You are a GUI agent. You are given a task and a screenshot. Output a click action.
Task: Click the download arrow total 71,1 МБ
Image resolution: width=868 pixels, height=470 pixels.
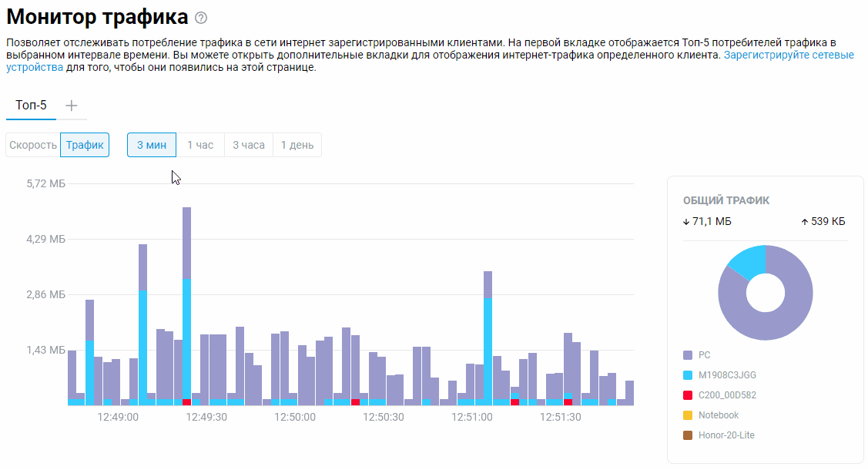[x=707, y=222]
